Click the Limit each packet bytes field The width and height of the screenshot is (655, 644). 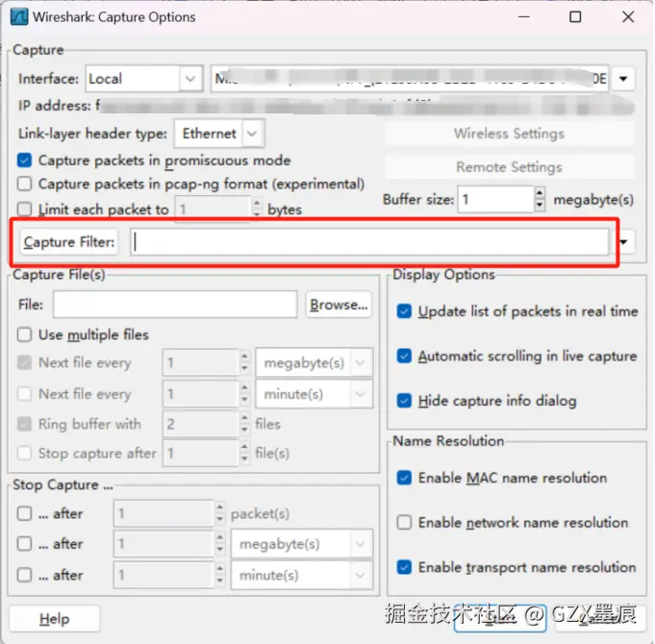point(213,210)
